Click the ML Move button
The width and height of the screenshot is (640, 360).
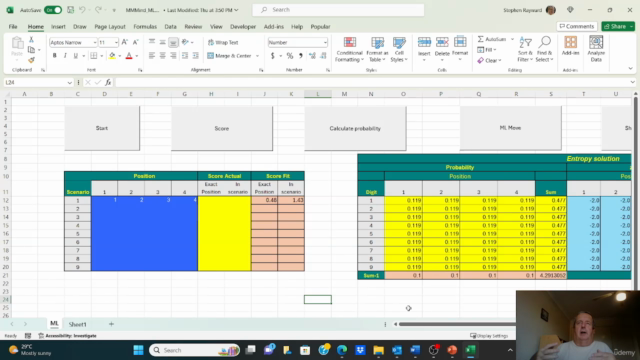pyautogui.click(x=510, y=128)
